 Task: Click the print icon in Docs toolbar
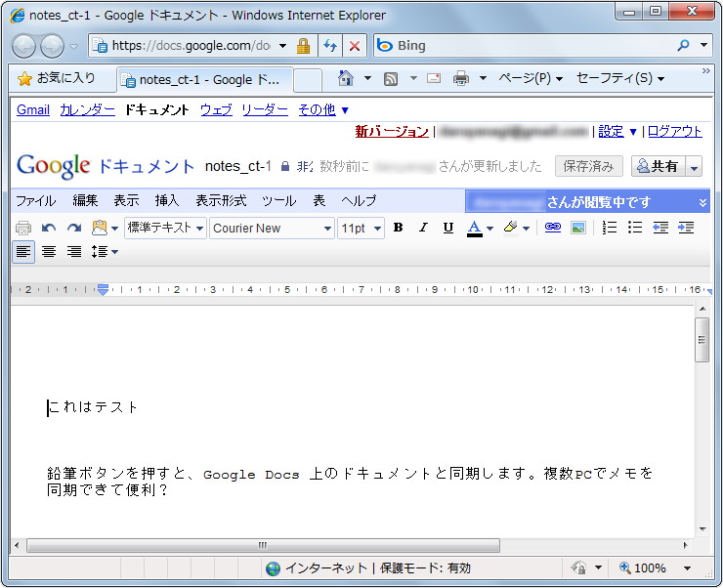pyautogui.click(x=23, y=228)
